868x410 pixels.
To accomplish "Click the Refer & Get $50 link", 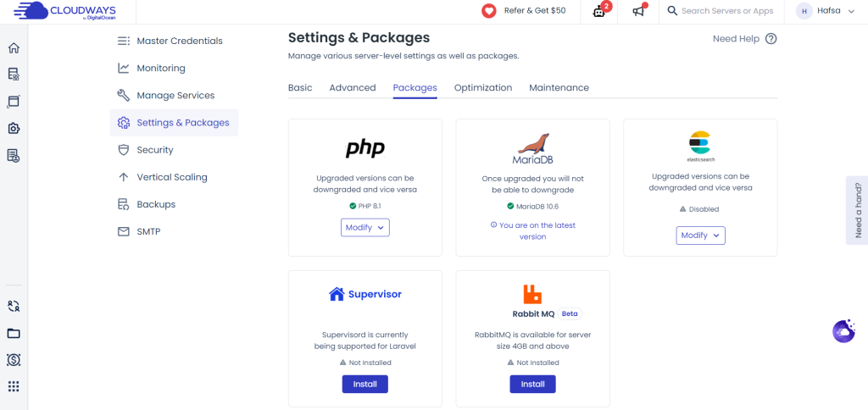I will coord(535,11).
